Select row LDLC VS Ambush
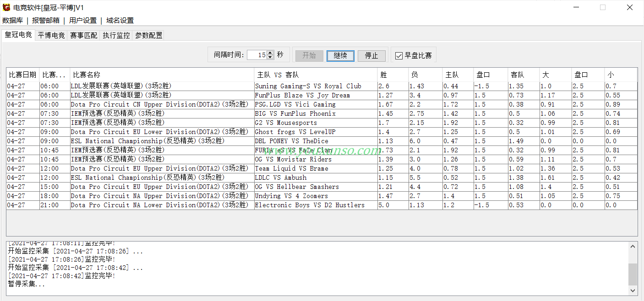 click(x=322, y=177)
